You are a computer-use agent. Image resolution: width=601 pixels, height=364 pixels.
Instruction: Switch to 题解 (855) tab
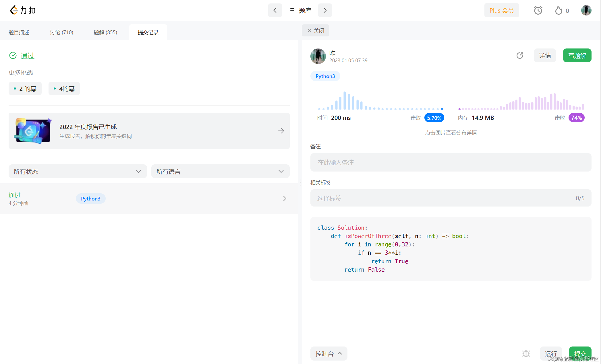(x=105, y=32)
